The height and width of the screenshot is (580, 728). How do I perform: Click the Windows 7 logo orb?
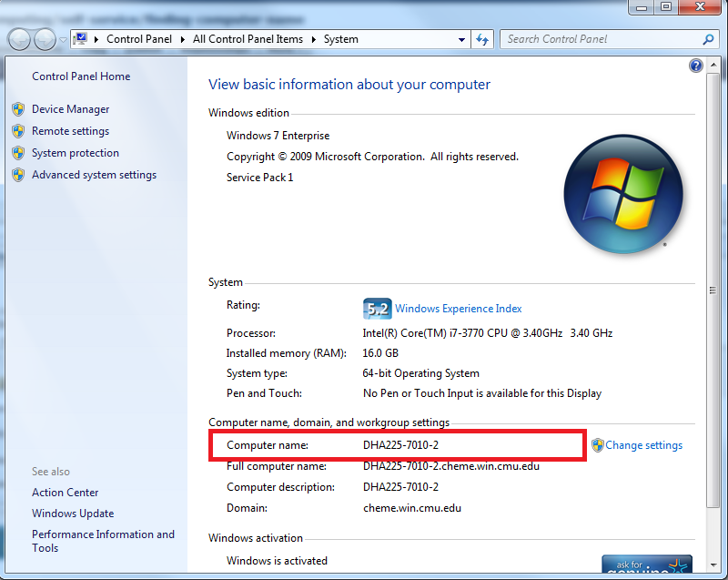coord(623,194)
